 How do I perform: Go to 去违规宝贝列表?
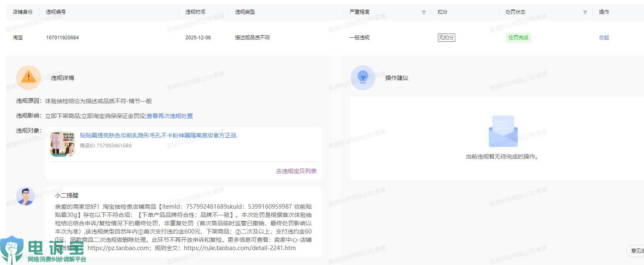pyautogui.click(x=296, y=171)
